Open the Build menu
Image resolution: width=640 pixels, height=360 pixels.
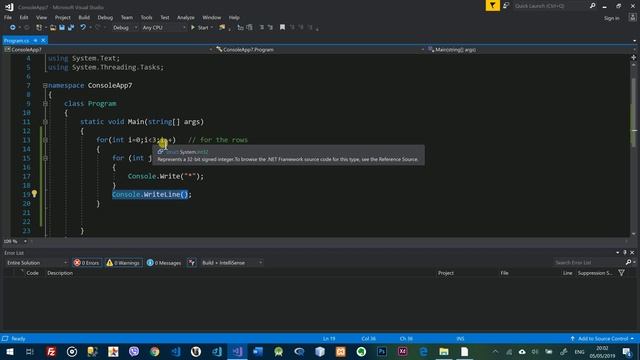tap(84, 18)
